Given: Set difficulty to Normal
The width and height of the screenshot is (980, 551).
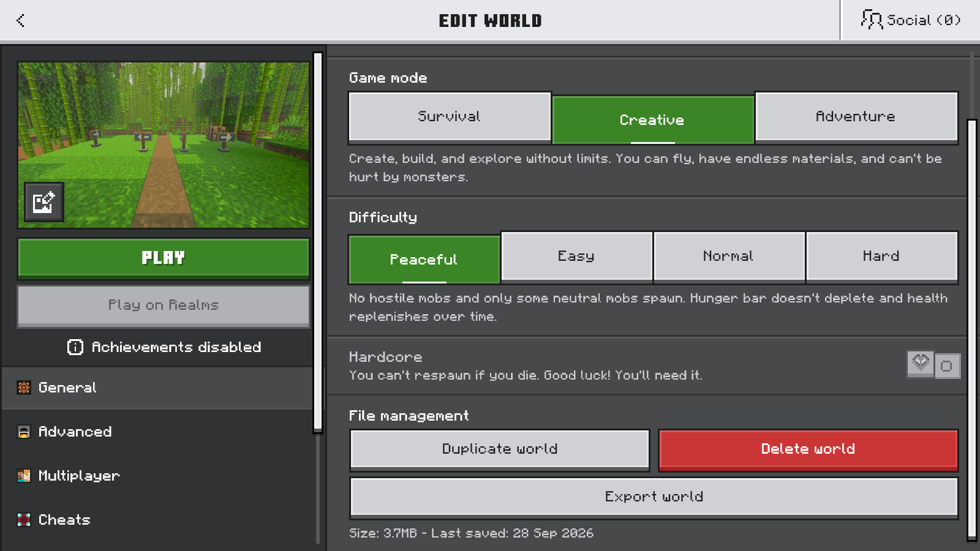Looking at the screenshot, I should click(x=729, y=256).
